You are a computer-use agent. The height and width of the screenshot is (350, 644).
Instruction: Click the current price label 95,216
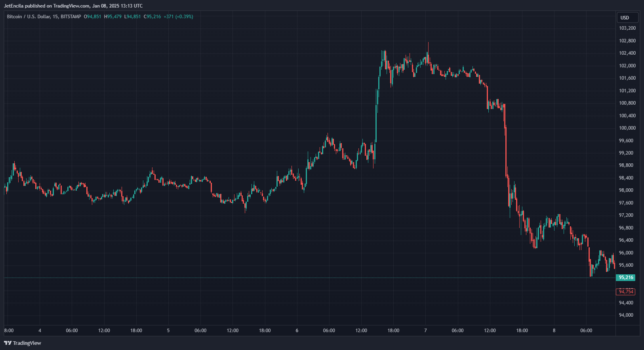(x=626, y=277)
